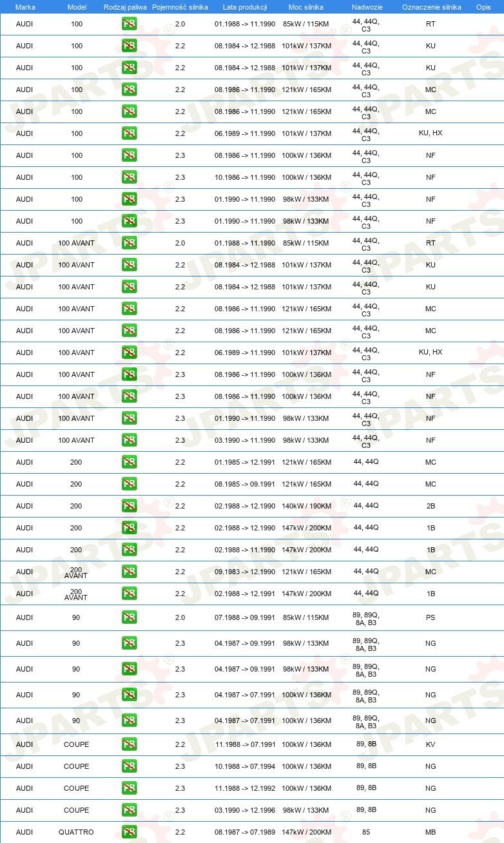Click the 01.1985 -> 12.1991 date cell
The height and width of the screenshot is (843, 504).
245,462
